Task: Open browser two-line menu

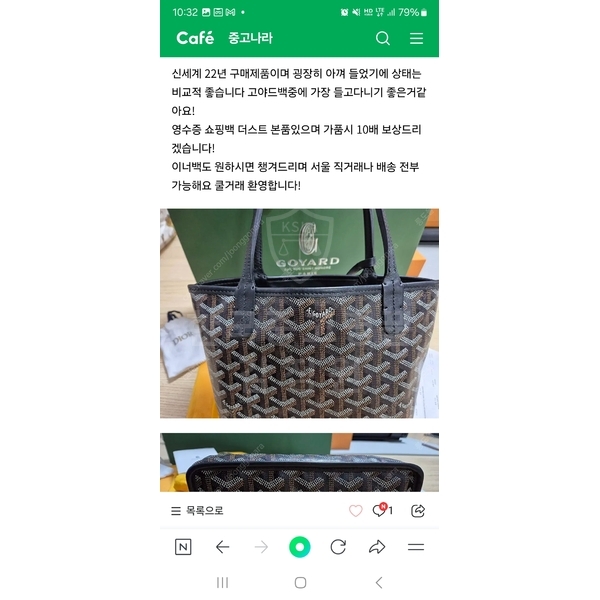Action: click(416, 547)
